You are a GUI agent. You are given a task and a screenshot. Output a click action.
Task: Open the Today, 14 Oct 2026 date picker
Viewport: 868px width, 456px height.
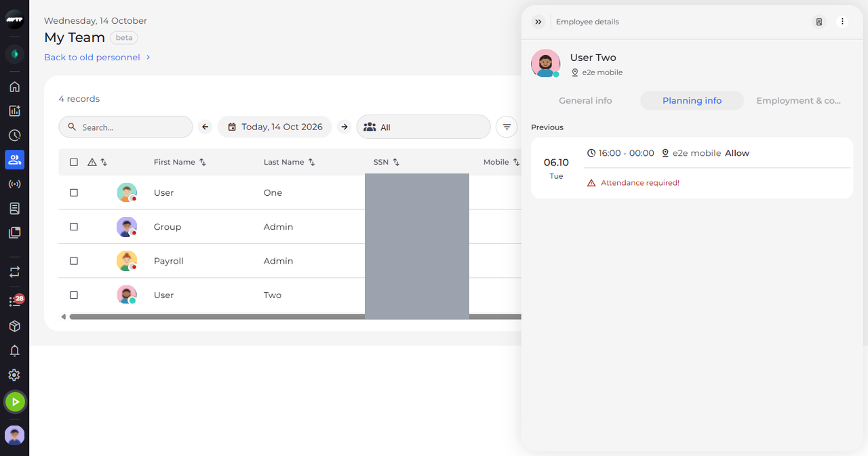tap(275, 127)
